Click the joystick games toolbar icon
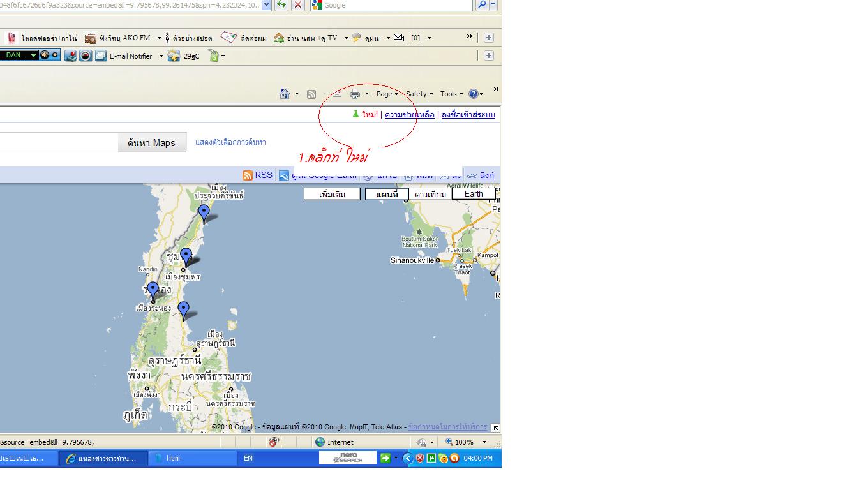This screenshot has height=490, width=868. coord(70,56)
